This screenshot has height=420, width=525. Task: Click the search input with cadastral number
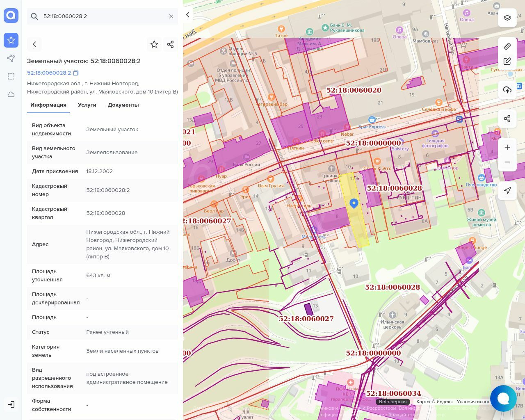(x=103, y=16)
